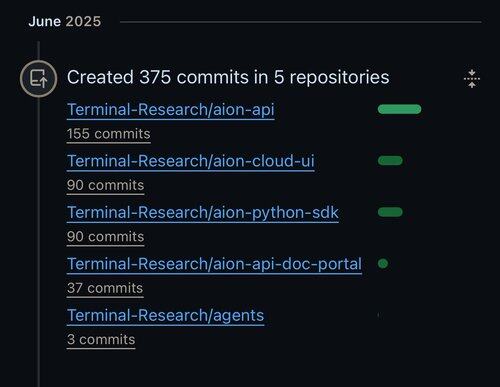View the 37 commits link
500x387 pixels.
coord(105,288)
